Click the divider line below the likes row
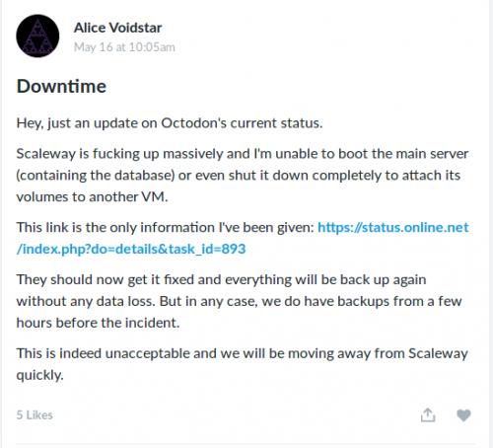This screenshot has width=493, height=448. tap(246, 444)
